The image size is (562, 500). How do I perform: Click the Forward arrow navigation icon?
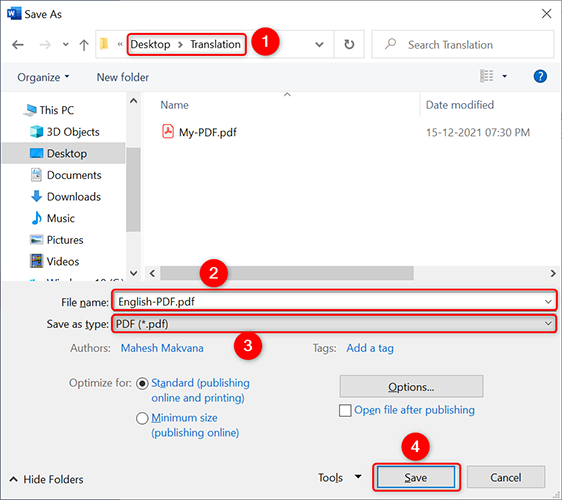45,45
